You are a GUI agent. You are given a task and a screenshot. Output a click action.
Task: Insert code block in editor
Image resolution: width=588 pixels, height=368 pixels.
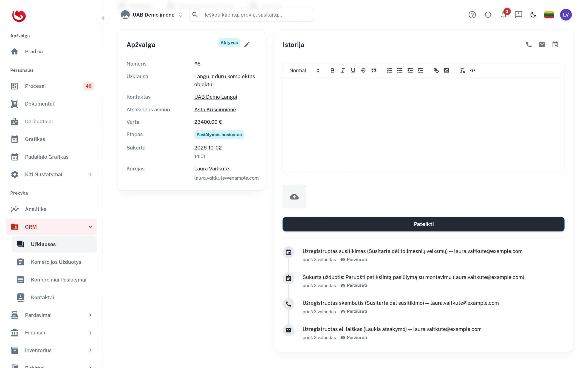[473, 70]
